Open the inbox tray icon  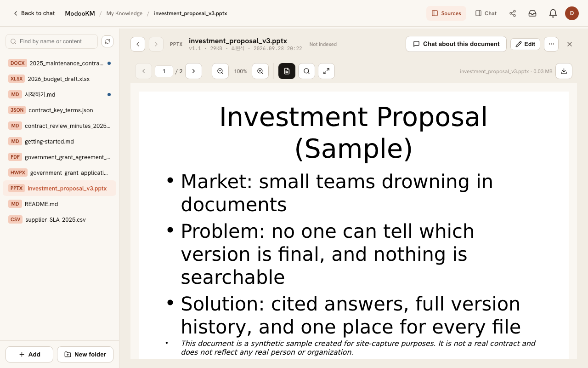[532, 13]
